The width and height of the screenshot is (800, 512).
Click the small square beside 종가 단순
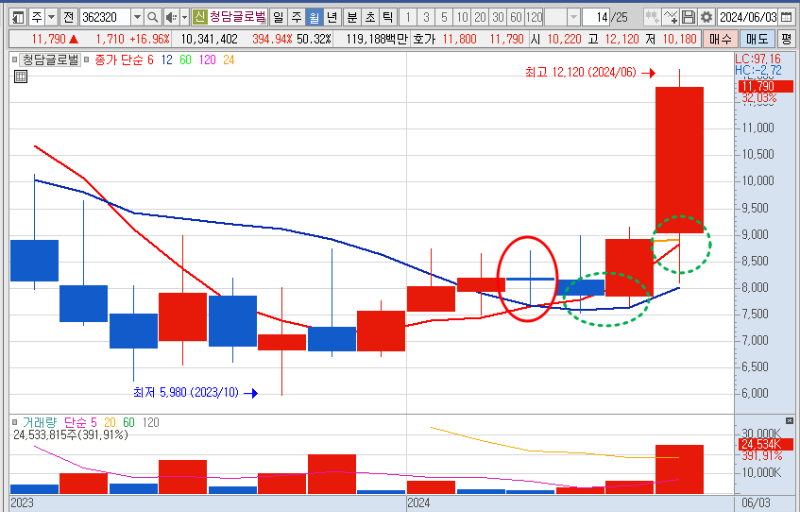pyautogui.click(x=86, y=60)
